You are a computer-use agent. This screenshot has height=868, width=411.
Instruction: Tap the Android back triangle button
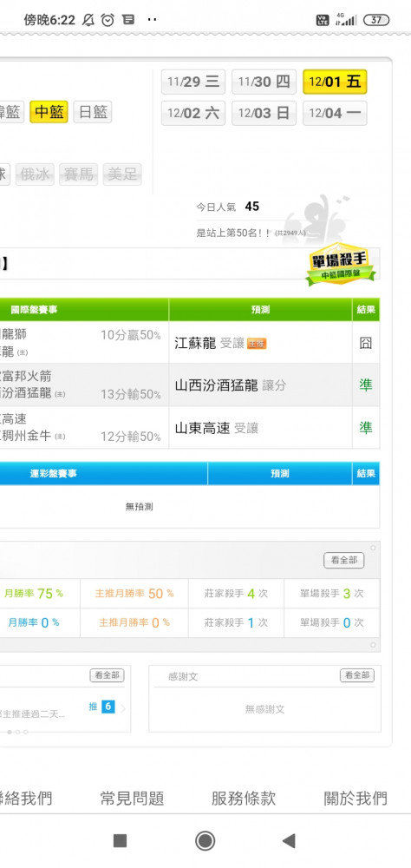click(289, 840)
